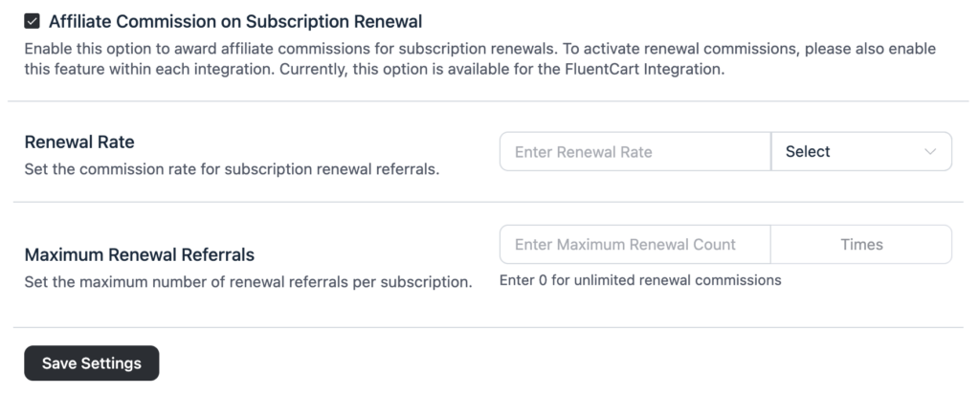
Task: Click the Affiliate Commission on Subscription Renewal label
Action: click(235, 20)
